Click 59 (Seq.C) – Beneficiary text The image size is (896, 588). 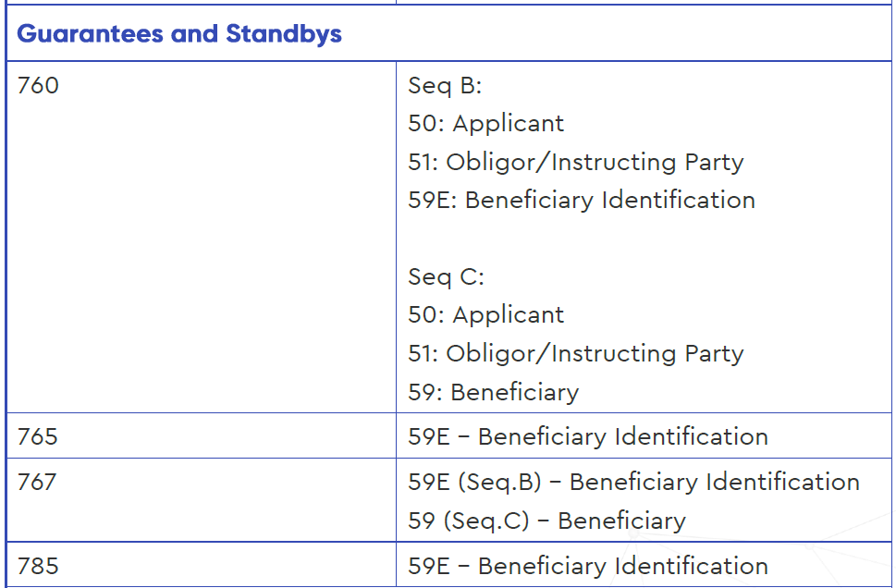tap(546, 521)
